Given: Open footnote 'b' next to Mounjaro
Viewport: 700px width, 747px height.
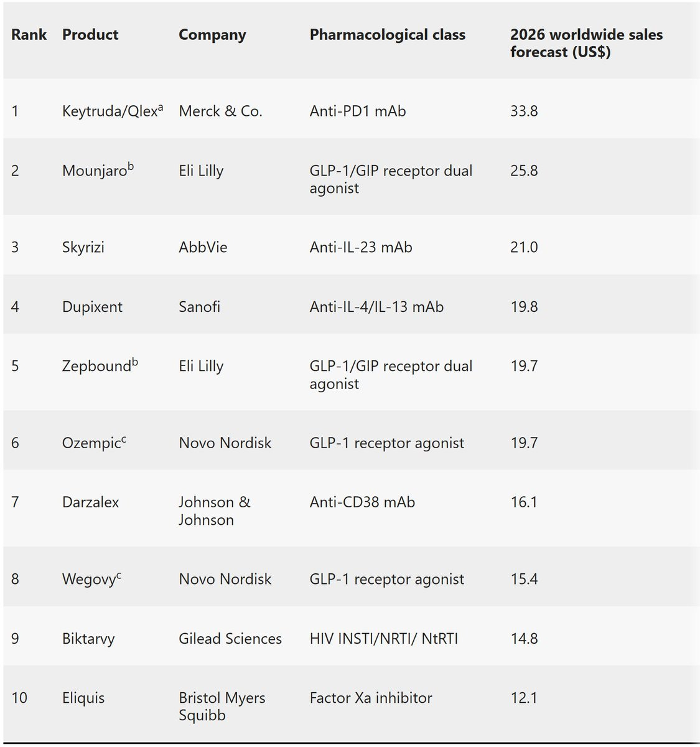Looking at the screenshot, I should pos(131,167).
